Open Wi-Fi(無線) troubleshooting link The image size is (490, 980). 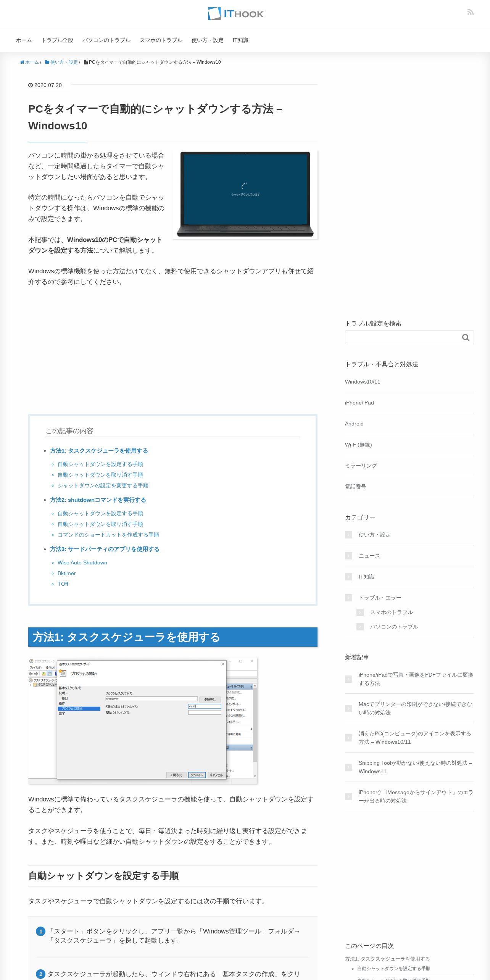click(x=358, y=445)
